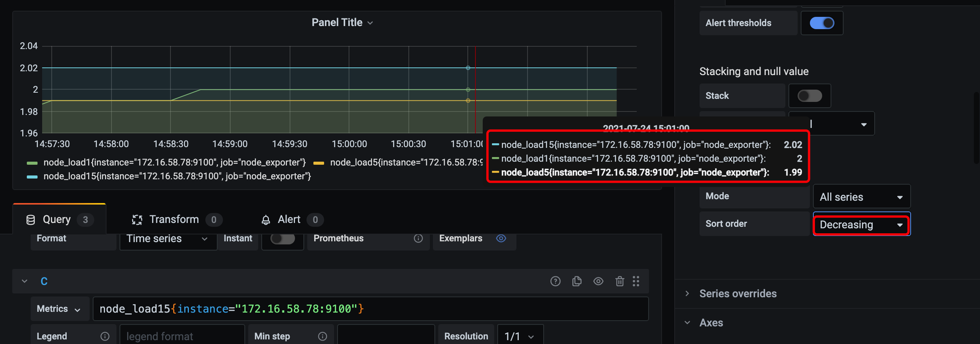
Task: Open the Sort order dropdown
Action: click(x=861, y=224)
